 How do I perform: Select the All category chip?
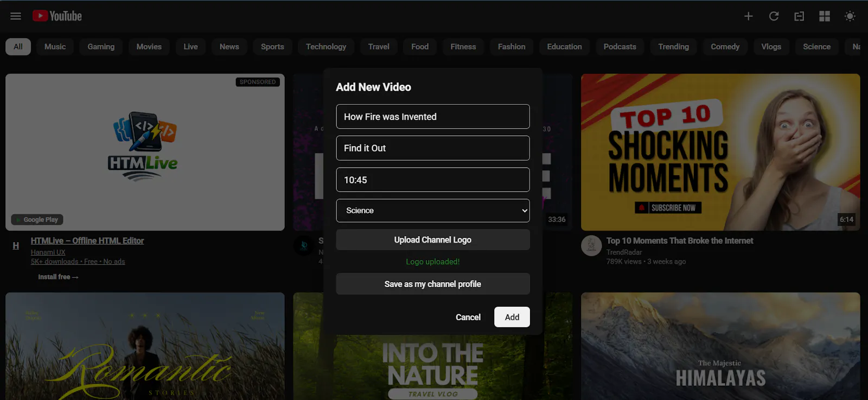tap(18, 47)
